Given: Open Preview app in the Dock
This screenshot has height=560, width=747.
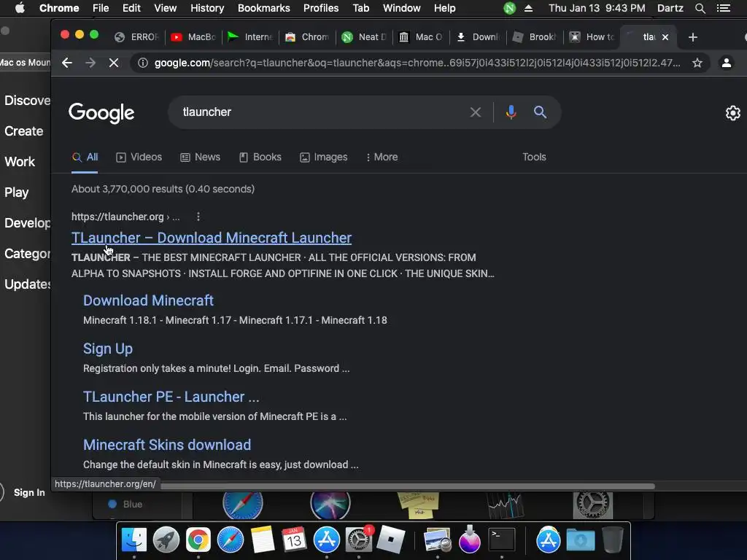Looking at the screenshot, I should 438,540.
